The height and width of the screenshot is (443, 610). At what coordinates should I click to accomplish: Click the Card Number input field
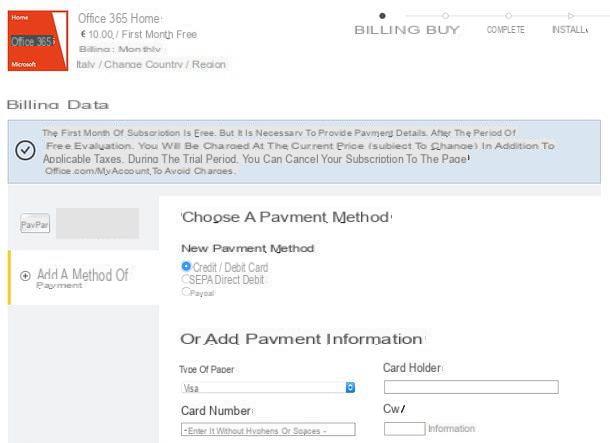[x=268, y=430]
